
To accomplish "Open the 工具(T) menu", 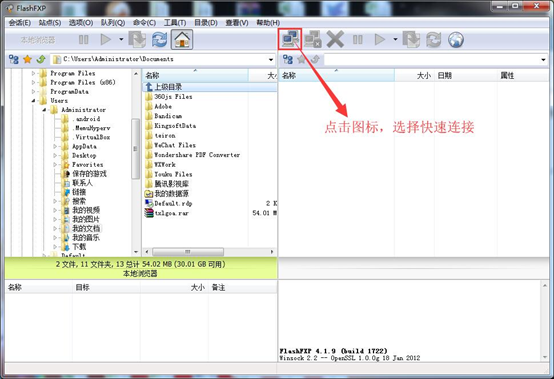I will point(175,23).
